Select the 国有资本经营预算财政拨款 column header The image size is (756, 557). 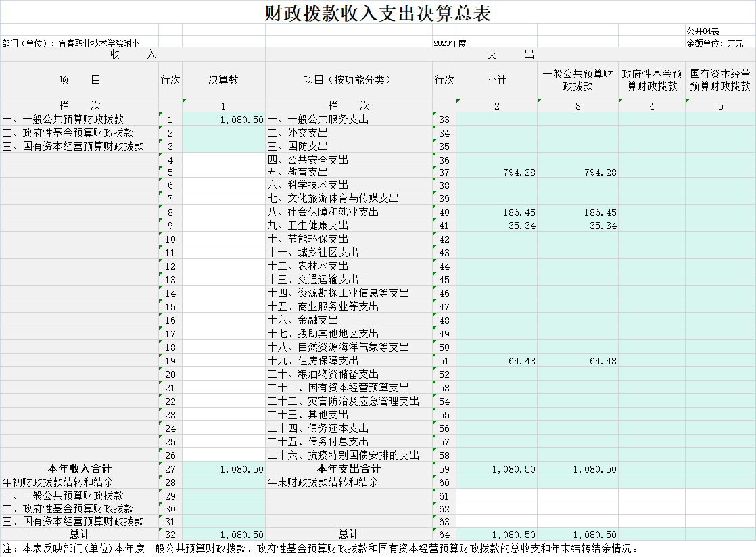720,80
